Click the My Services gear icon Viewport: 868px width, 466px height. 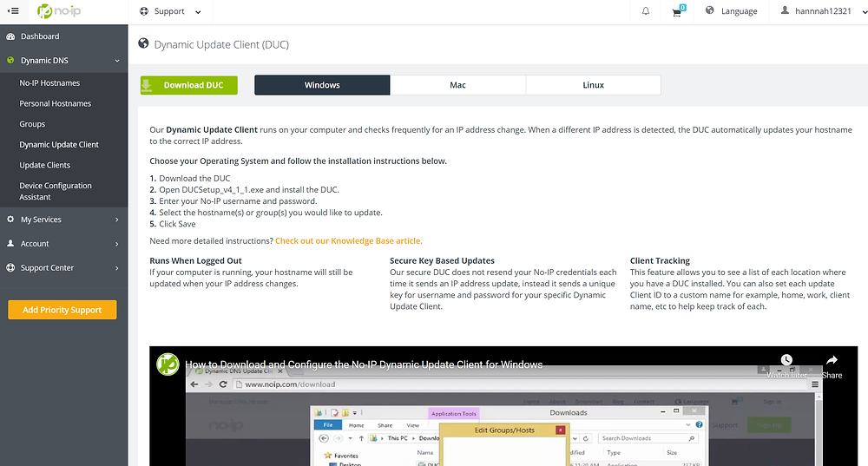10,220
